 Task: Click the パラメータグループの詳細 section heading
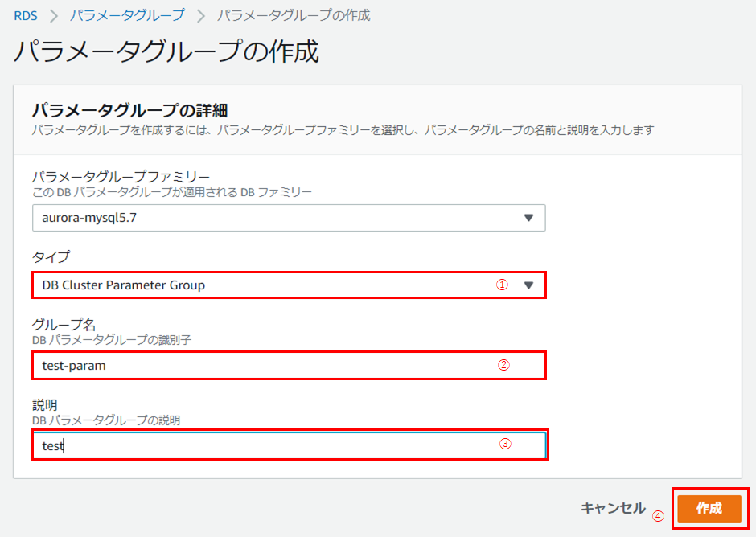click(x=130, y=110)
